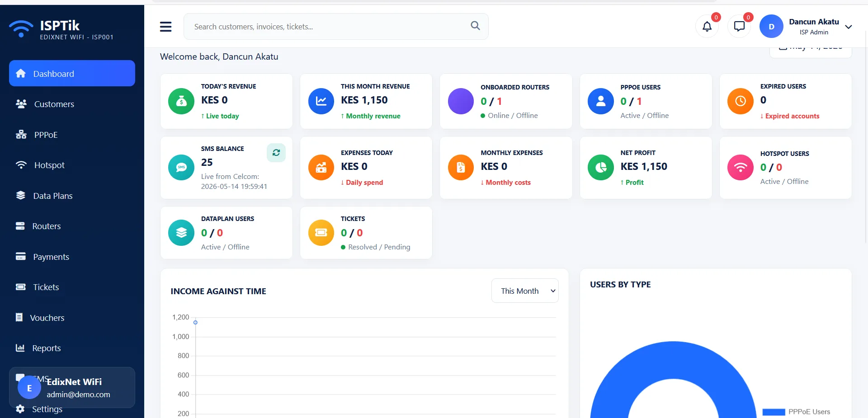
Task: Click the Live from Celcom timestamp text
Action: point(234,181)
